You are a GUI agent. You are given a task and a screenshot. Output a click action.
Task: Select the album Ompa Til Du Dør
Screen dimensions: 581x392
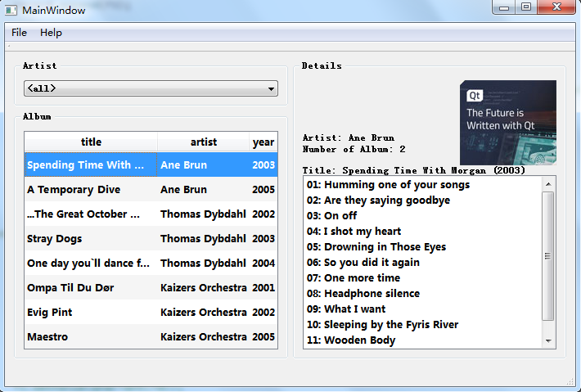point(91,287)
